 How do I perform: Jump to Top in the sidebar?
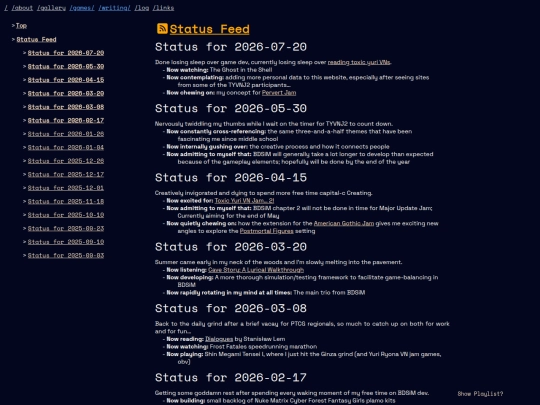click(x=21, y=25)
